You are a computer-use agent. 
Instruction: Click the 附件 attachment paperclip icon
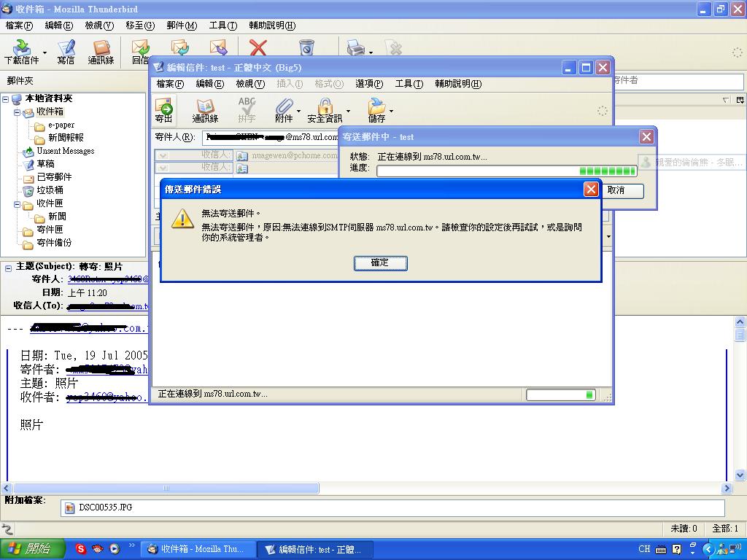(283, 109)
